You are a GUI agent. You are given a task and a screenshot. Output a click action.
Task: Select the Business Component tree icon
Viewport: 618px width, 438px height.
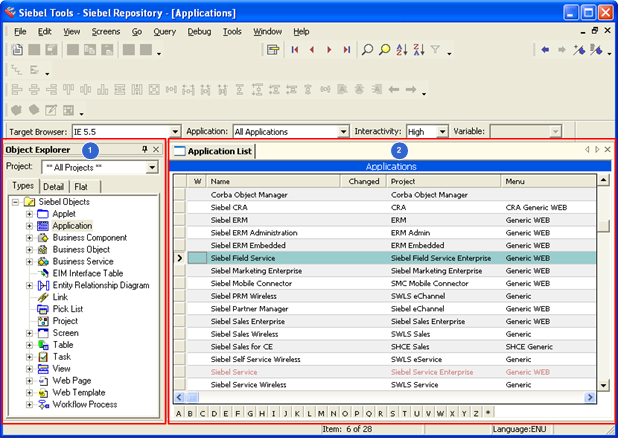43,238
